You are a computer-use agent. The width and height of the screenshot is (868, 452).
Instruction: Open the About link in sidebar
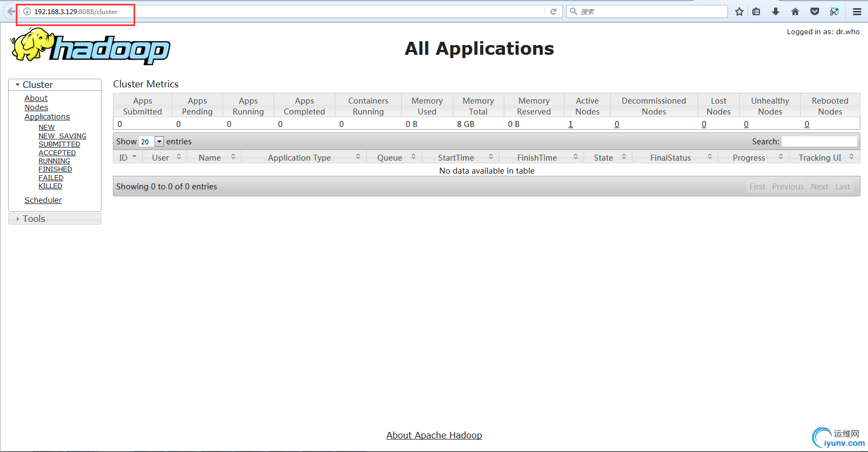pyautogui.click(x=36, y=98)
